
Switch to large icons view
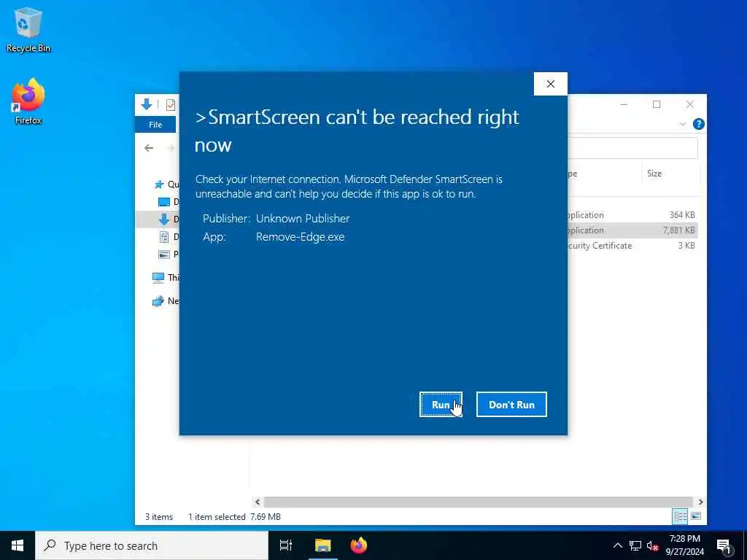(x=696, y=516)
